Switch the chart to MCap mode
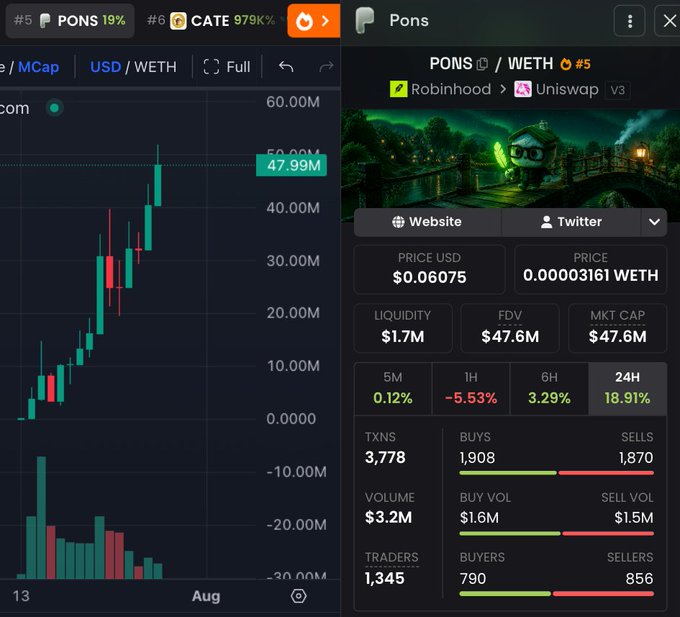The height and width of the screenshot is (617, 680). click(x=39, y=67)
